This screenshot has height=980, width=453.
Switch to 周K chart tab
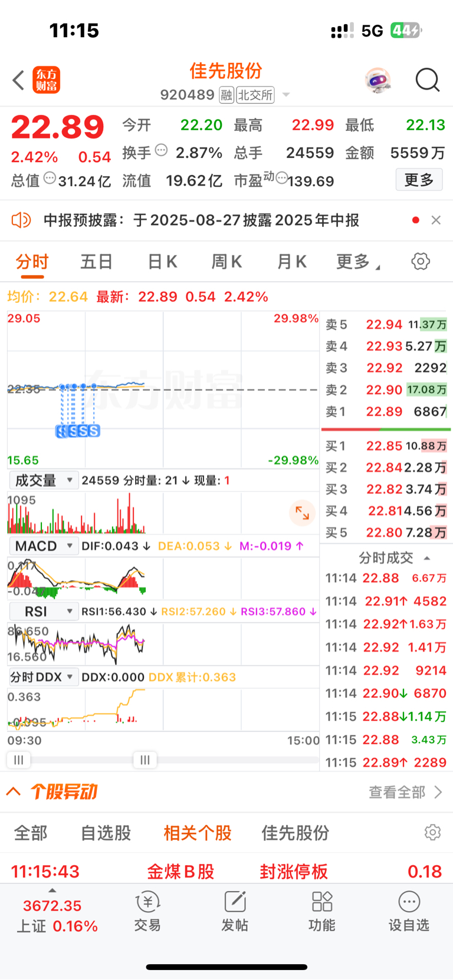pyautogui.click(x=227, y=261)
